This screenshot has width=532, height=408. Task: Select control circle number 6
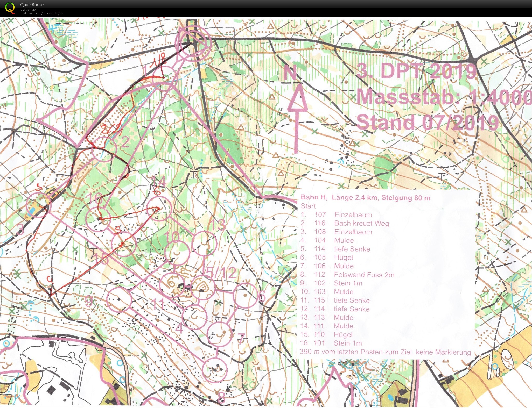pyautogui.click(x=246, y=296)
